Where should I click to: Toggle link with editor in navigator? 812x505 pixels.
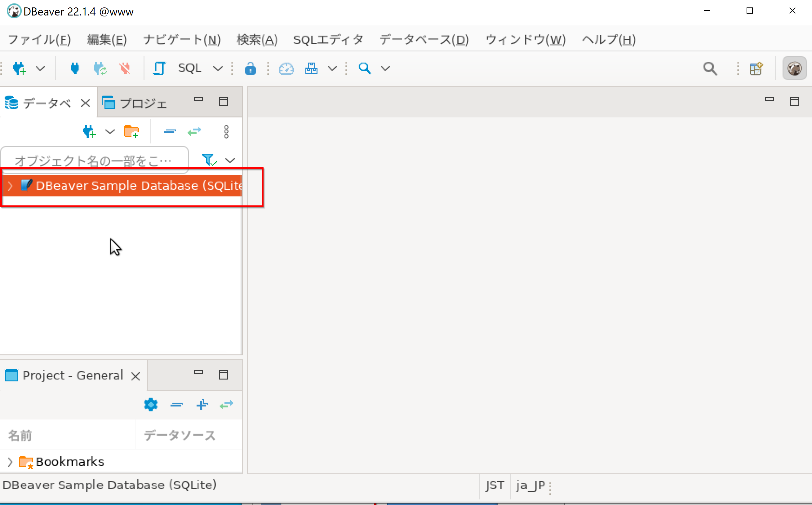[194, 132]
